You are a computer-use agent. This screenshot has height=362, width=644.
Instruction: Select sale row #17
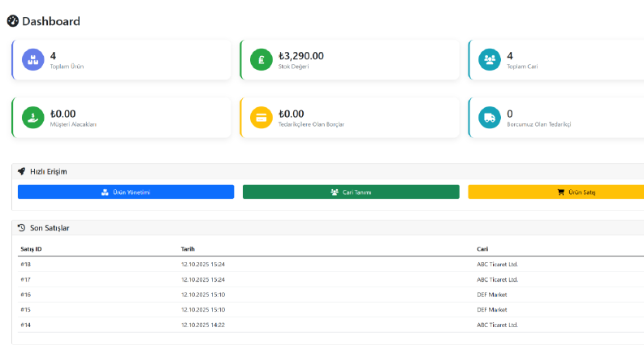[x=331, y=279]
